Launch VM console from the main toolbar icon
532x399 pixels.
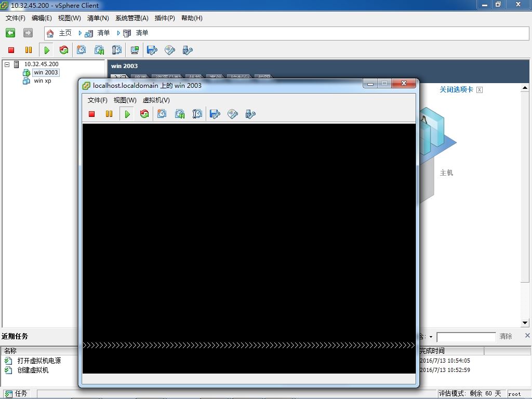pos(135,50)
